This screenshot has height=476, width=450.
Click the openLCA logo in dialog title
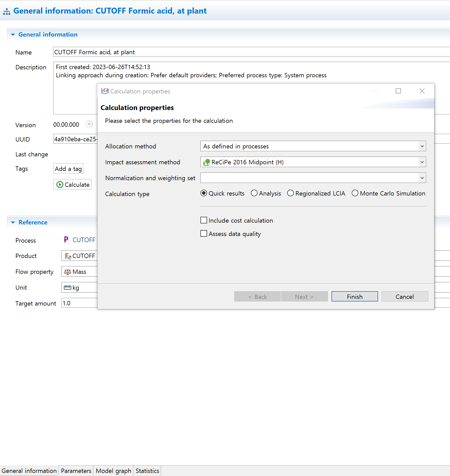105,91
